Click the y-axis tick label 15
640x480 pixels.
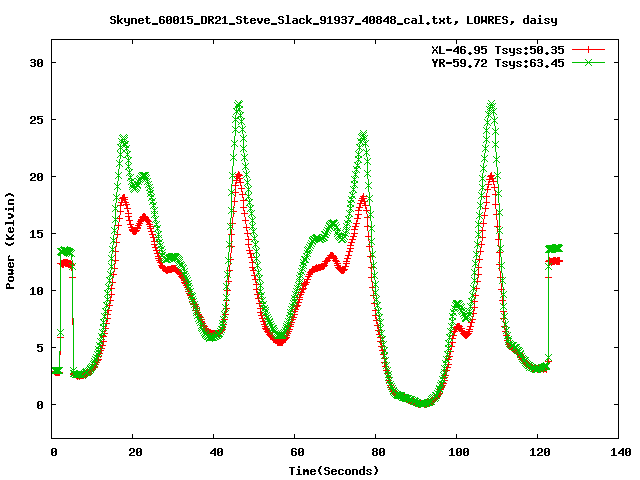(x=36, y=234)
